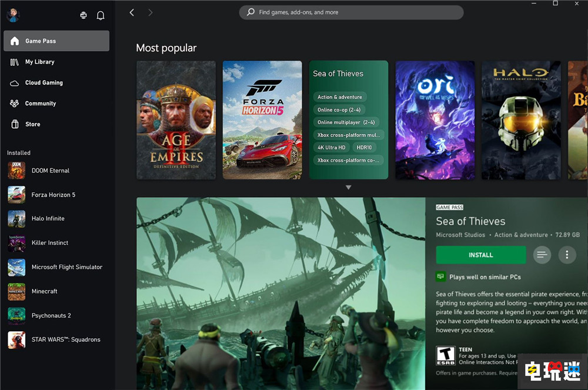Click the Minecraft icon in Installed list
The image size is (588, 390).
[16, 291]
